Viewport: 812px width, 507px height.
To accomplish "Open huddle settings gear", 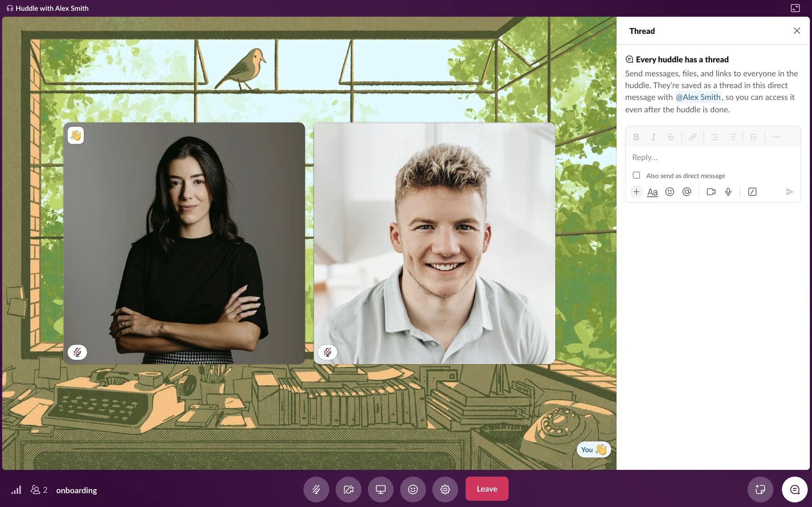I will pos(445,489).
